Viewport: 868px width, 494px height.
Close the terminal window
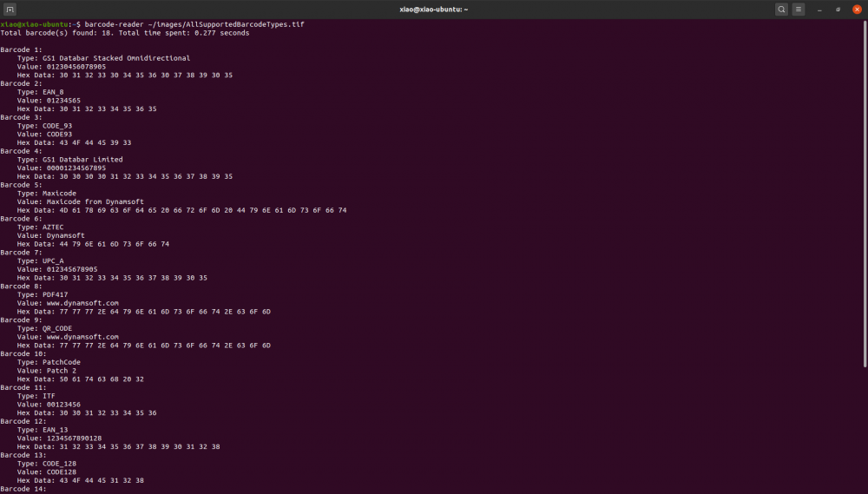tap(856, 9)
